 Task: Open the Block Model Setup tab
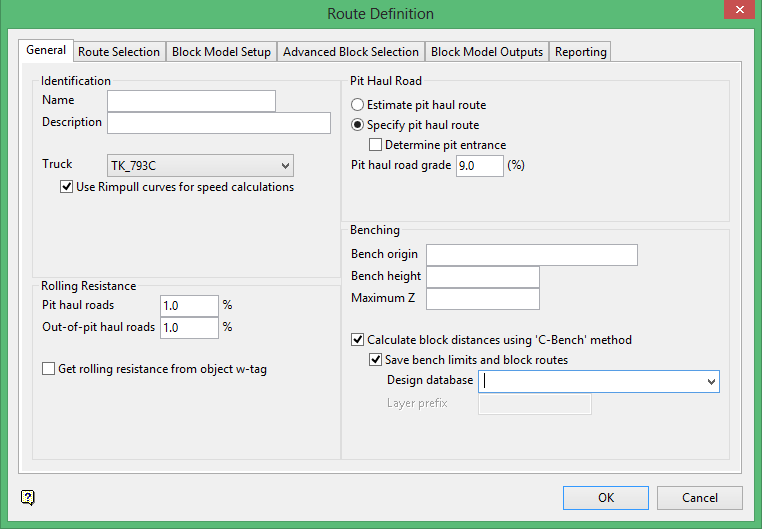click(221, 52)
